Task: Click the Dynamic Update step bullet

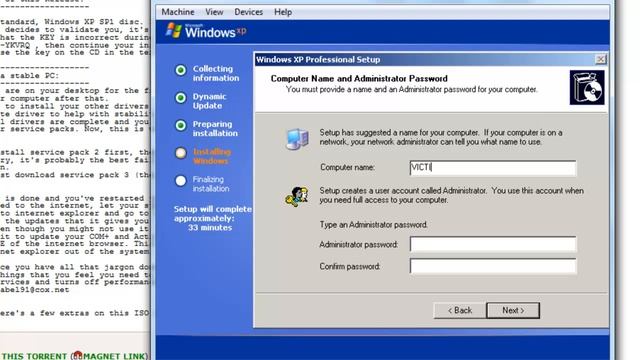Action: point(180,98)
